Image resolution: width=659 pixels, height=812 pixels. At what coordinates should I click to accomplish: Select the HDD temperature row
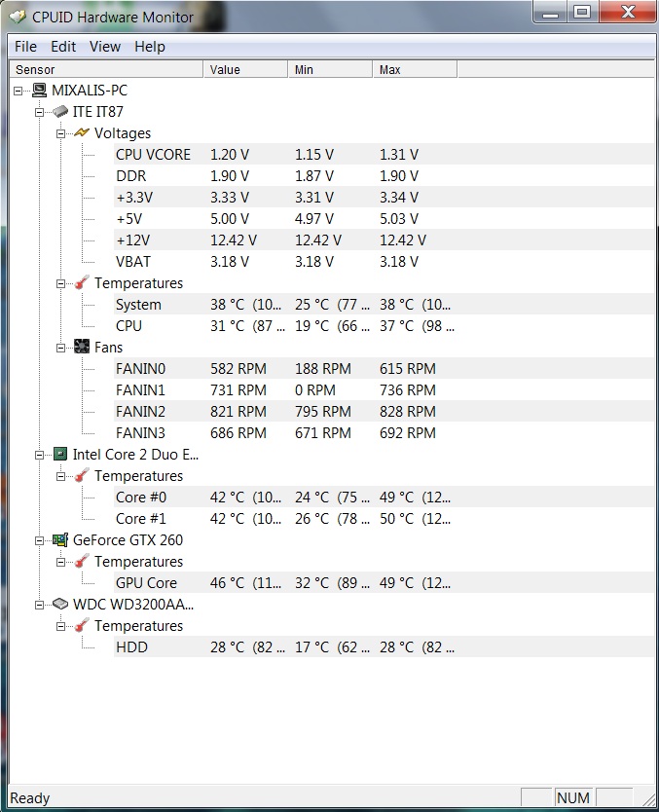point(384,646)
